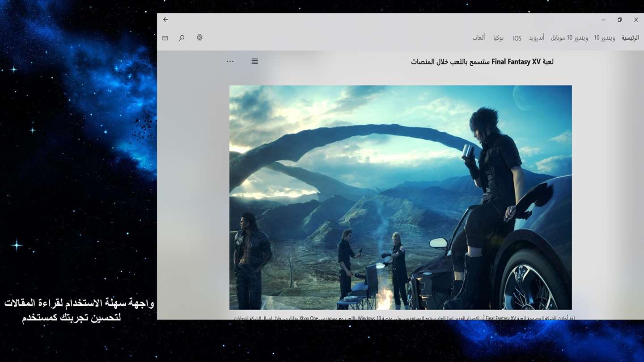Open the mail envelope icon
The height and width of the screenshot is (362, 644).
click(x=165, y=38)
